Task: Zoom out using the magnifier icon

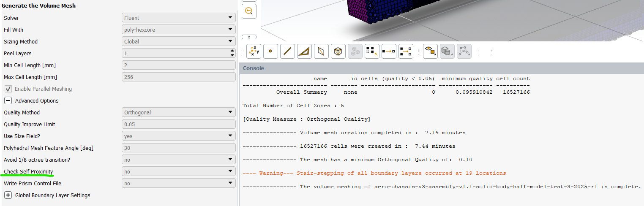Action: point(249,11)
